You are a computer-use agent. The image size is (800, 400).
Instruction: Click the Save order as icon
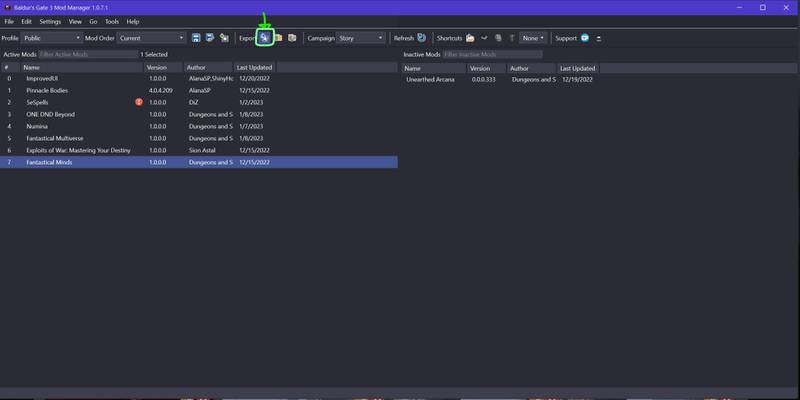(x=210, y=38)
